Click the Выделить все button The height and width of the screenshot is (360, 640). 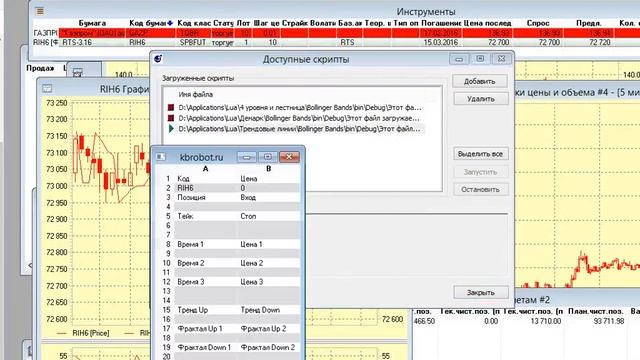pos(480,154)
